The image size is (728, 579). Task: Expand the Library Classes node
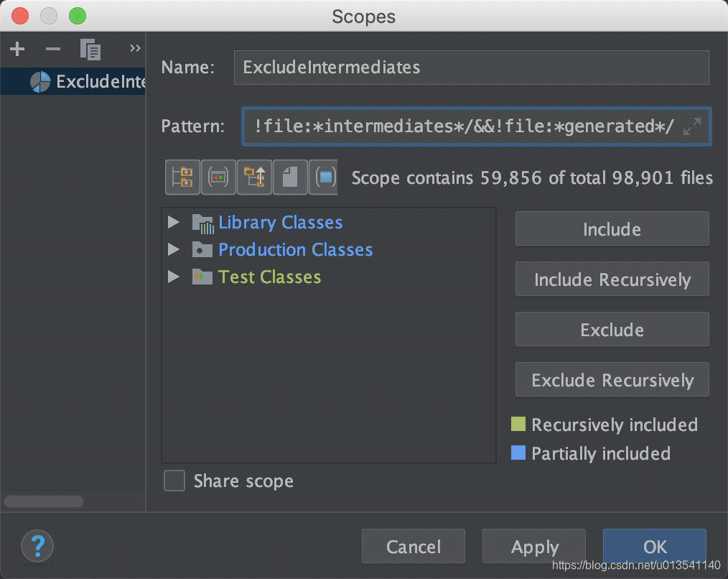(x=173, y=223)
